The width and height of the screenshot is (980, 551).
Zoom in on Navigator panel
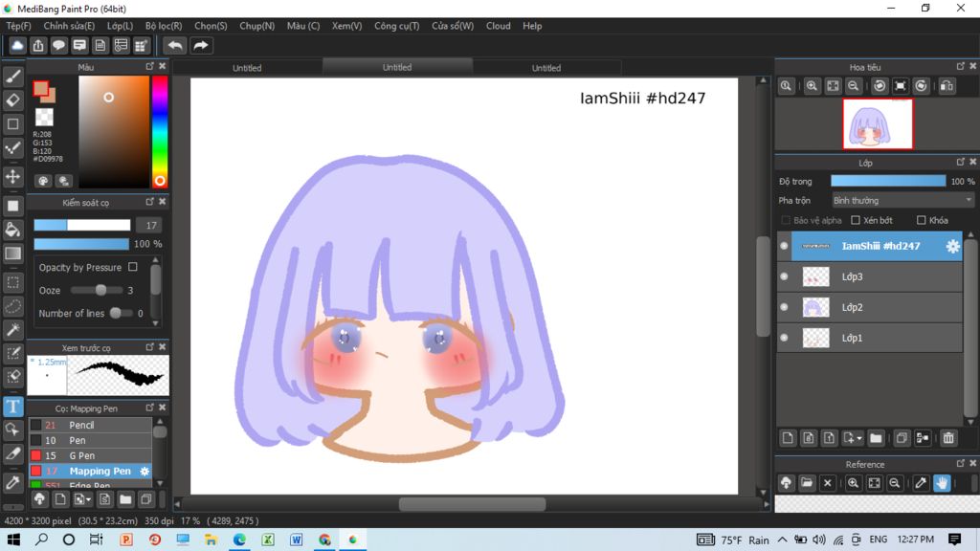click(812, 86)
